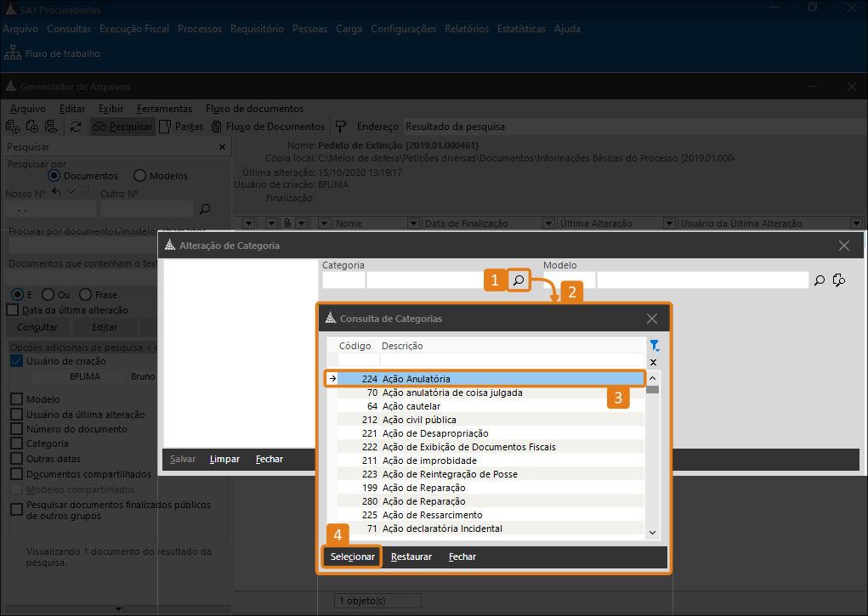Select the Modelos radio button
The height and width of the screenshot is (616, 868).
140,176
